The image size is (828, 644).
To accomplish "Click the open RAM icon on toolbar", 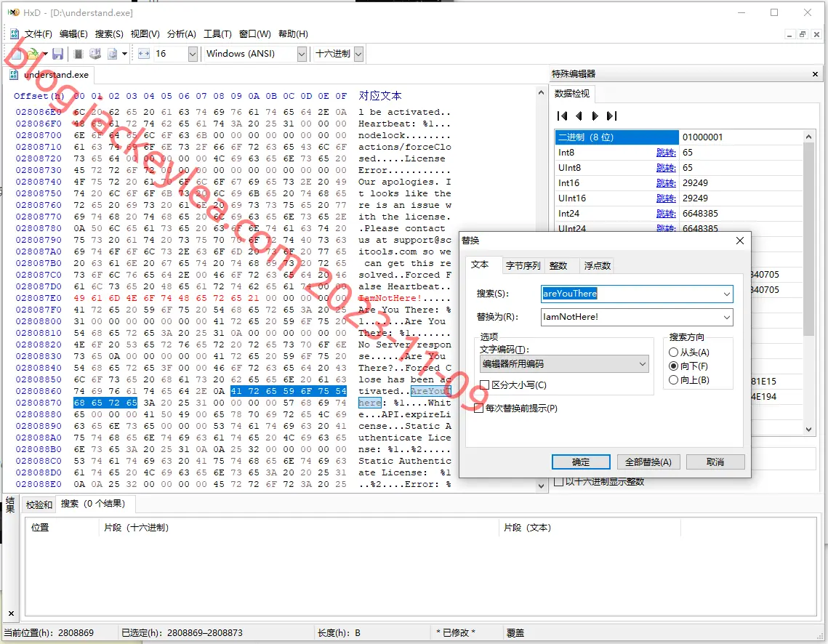I will coord(78,54).
